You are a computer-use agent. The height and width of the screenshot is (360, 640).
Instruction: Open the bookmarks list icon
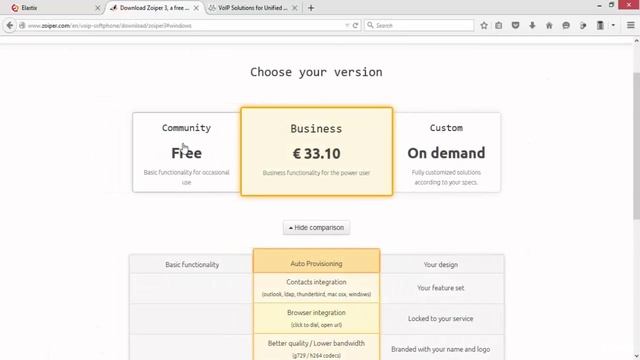point(499,25)
